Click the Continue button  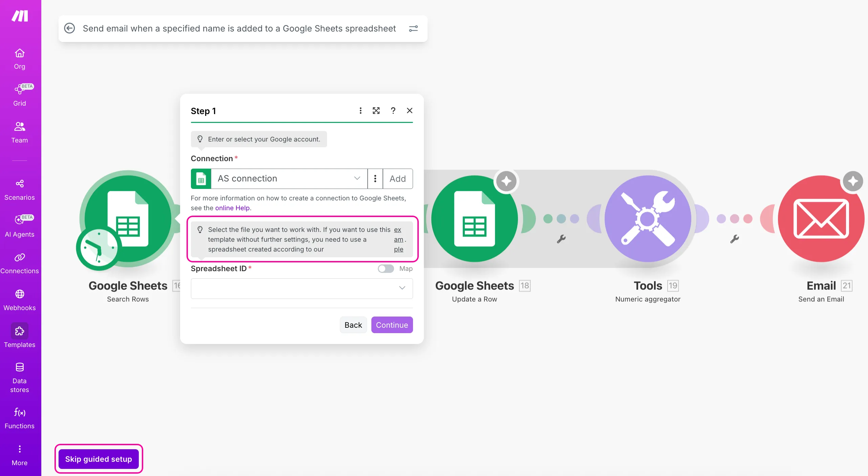[392, 325]
